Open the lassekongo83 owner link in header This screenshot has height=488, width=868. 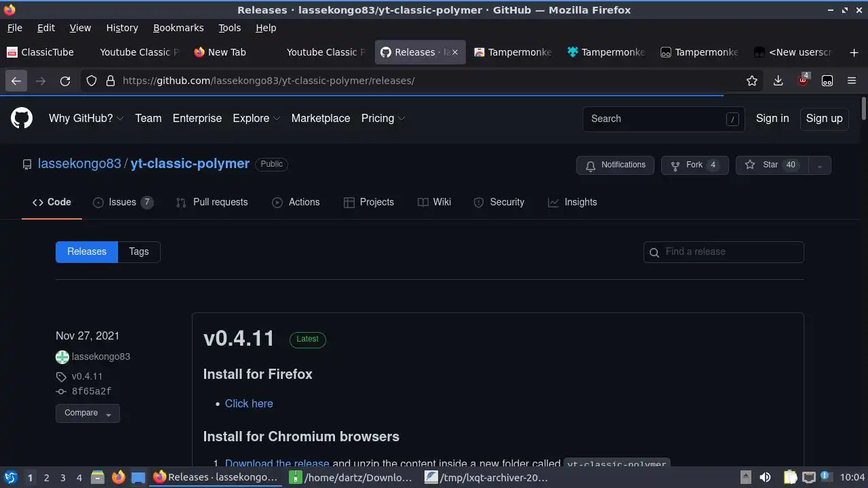(x=79, y=164)
